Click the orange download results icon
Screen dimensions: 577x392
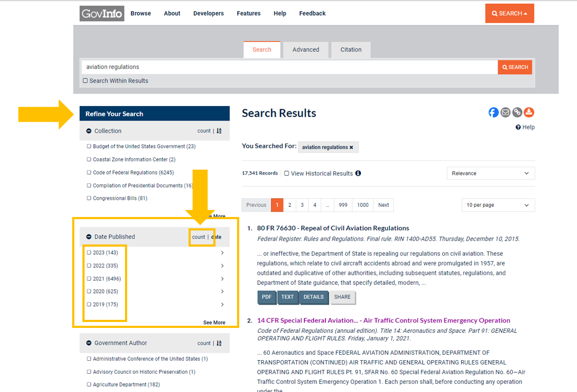[x=529, y=112]
